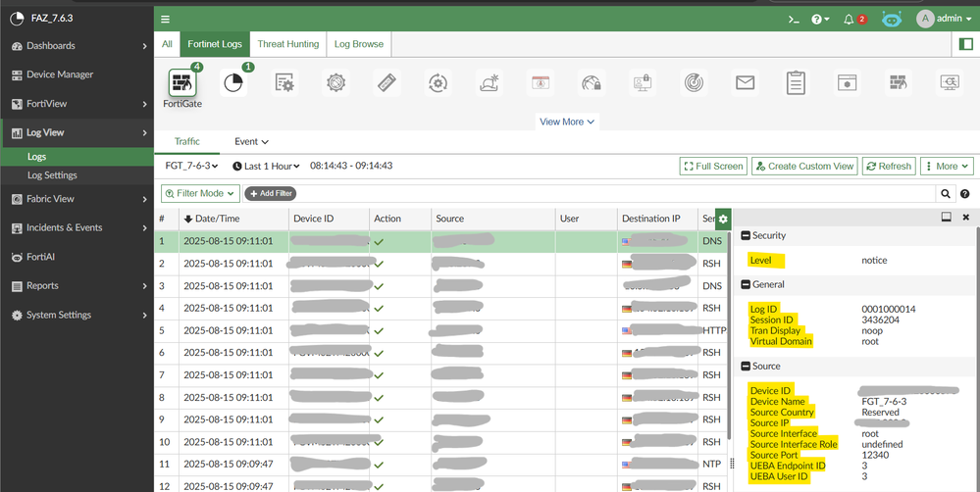Click the search magnifier icon

pyautogui.click(x=946, y=194)
